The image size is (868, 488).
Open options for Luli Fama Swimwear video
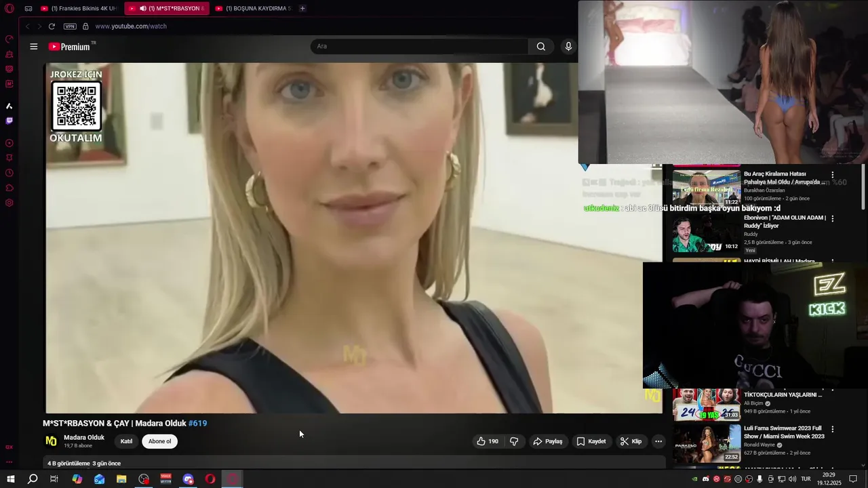tap(833, 429)
